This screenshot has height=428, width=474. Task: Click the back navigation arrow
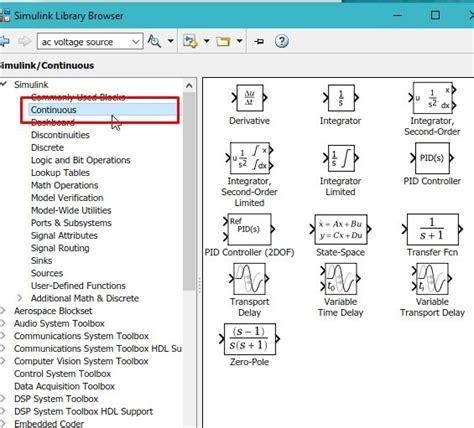pyautogui.click(x=5, y=41)
